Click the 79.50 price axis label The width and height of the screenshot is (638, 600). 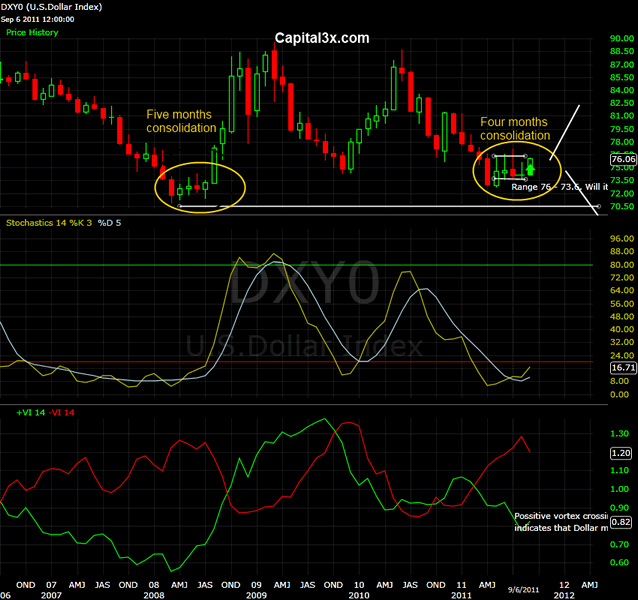click(622, 129)
